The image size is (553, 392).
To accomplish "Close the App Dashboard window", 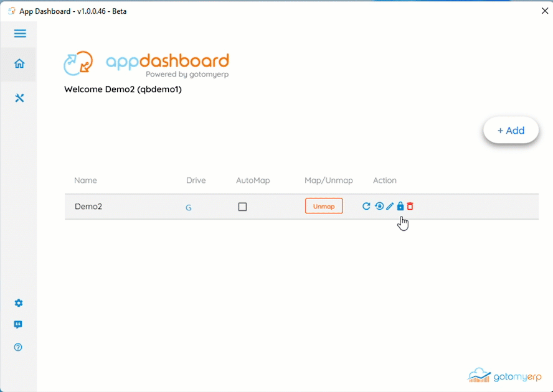I will (544, 11).
